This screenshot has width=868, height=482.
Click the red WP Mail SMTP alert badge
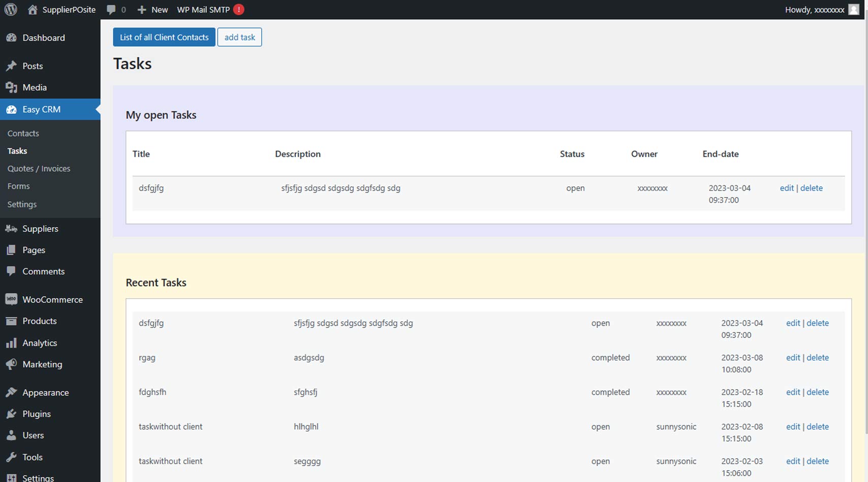tap(238, 10)
